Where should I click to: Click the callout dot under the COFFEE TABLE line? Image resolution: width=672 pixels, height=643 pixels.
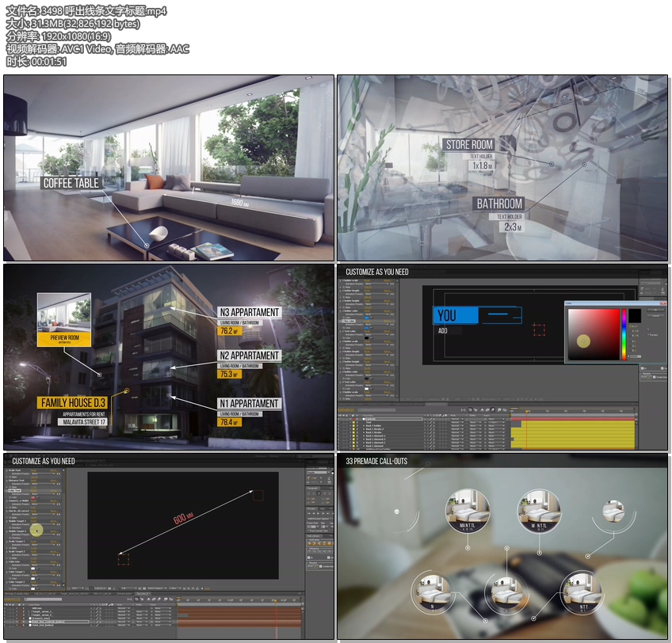[x=147, y=245]
